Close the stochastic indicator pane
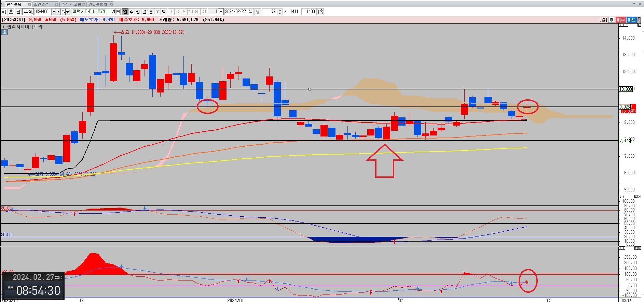This screenshot has height=302, width=644. pyautogui.click(x=639, y=197)
